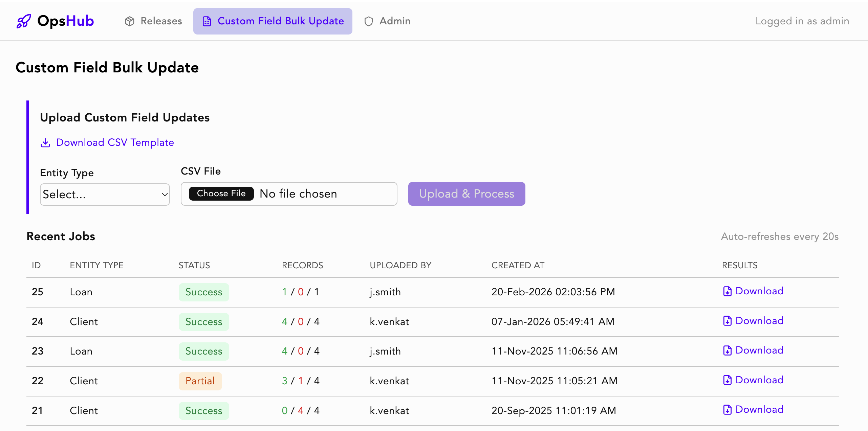Image resolution: width=868 pixels, height=431 pixels.
Task: Click the document icon in Custom Field Bulk Update tab
Action: (x=207, y=21)
